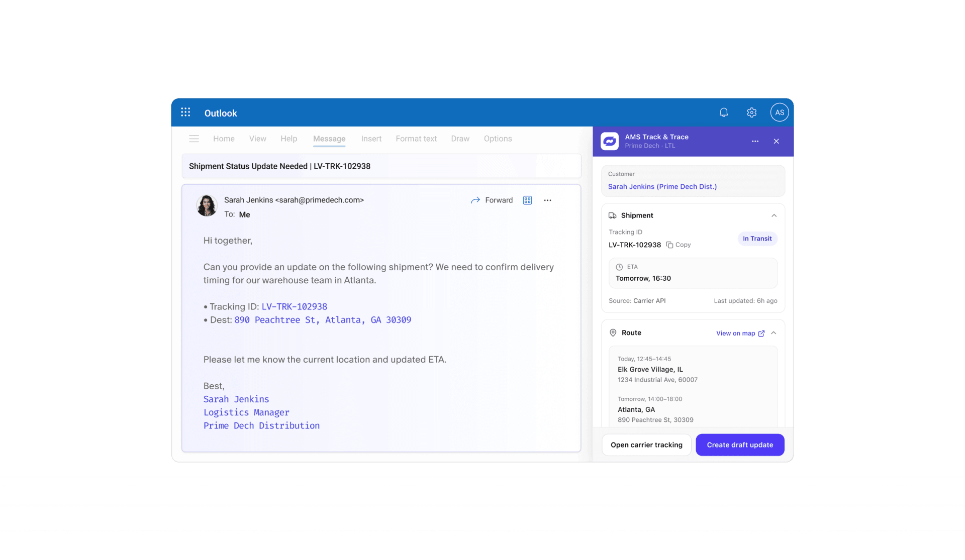Screen dimensions: 965x560
Task: Collapse the Route section
Action: click(774, 333)
